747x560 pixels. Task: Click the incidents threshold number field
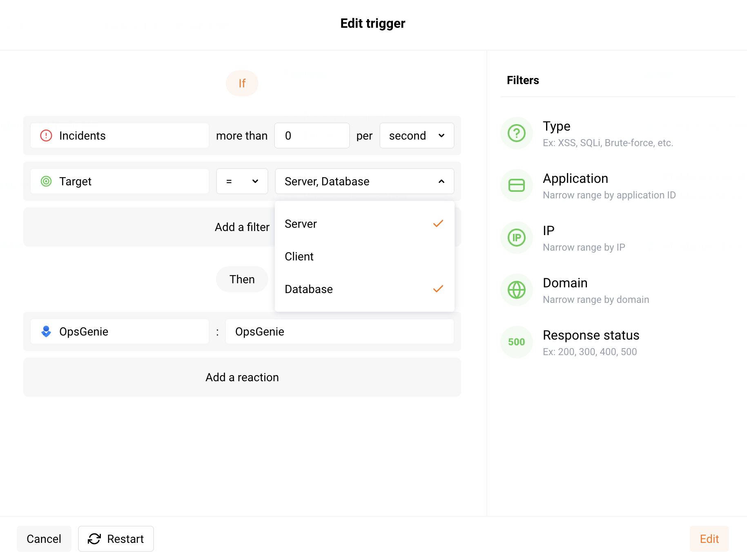312,136
